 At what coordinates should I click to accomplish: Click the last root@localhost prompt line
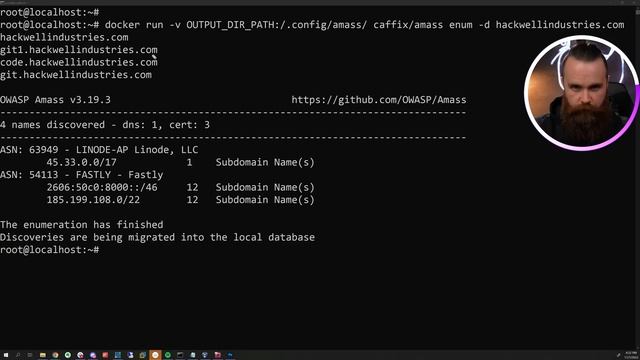click(50, 250)
